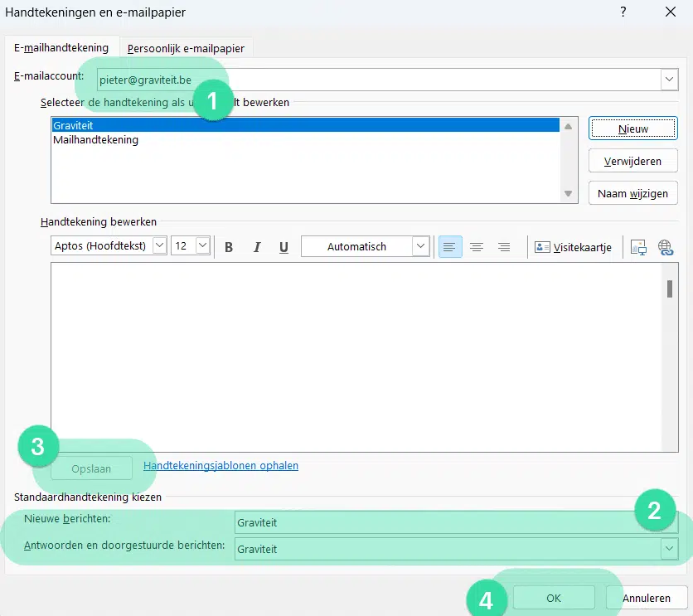Select Graviteit signature in list
The height and width of the screenshot is (616, 693).
coord(305,125)
